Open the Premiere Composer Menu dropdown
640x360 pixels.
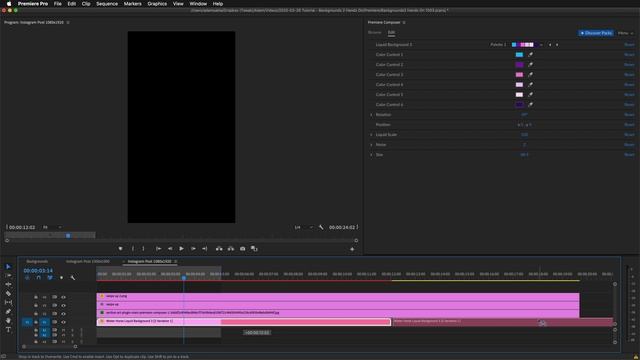(625, 33)
